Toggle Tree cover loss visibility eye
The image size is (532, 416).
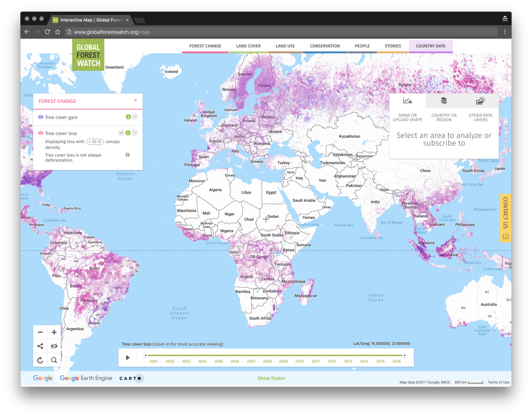point(40,133)
